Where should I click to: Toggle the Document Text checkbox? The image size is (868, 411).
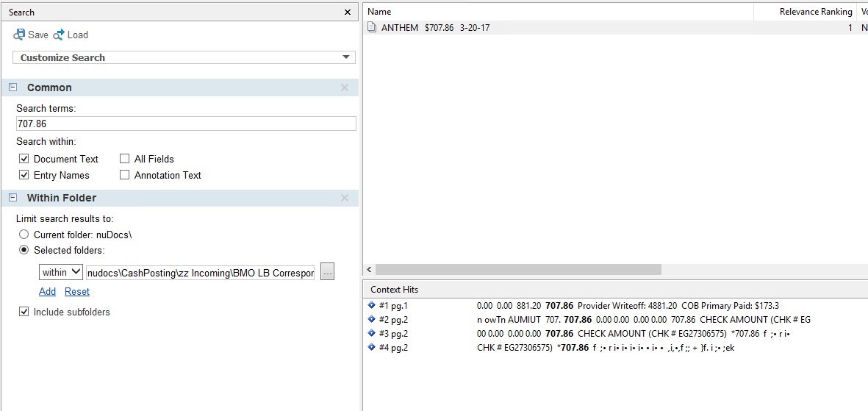click(x=24, y=159)
